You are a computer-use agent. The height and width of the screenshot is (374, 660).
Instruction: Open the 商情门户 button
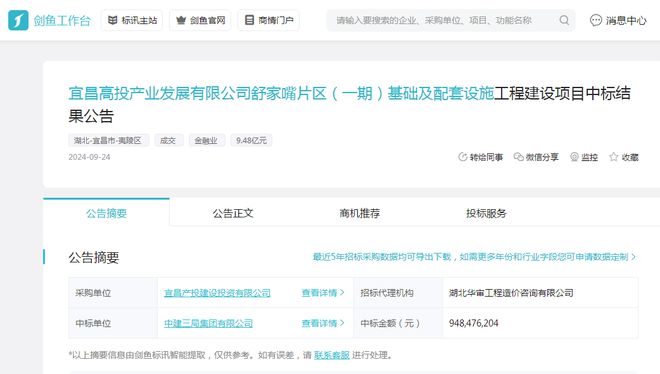tap(269, 20)
